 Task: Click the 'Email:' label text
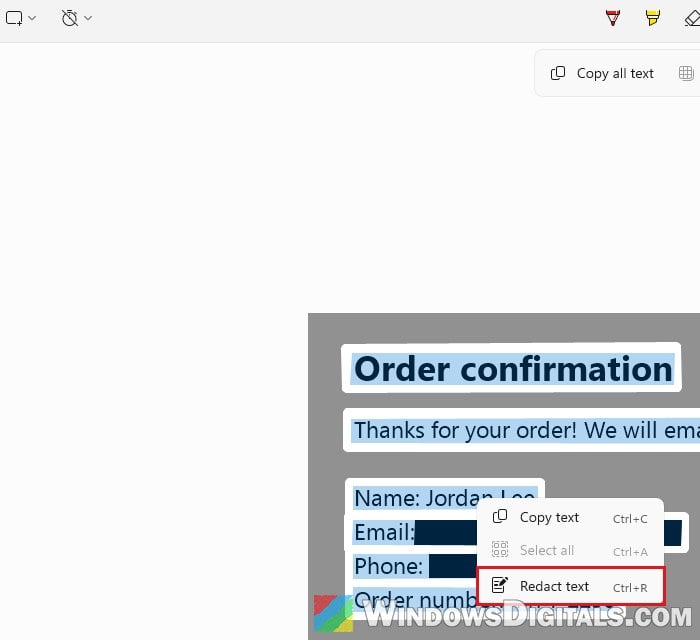(x=384, y=532)
